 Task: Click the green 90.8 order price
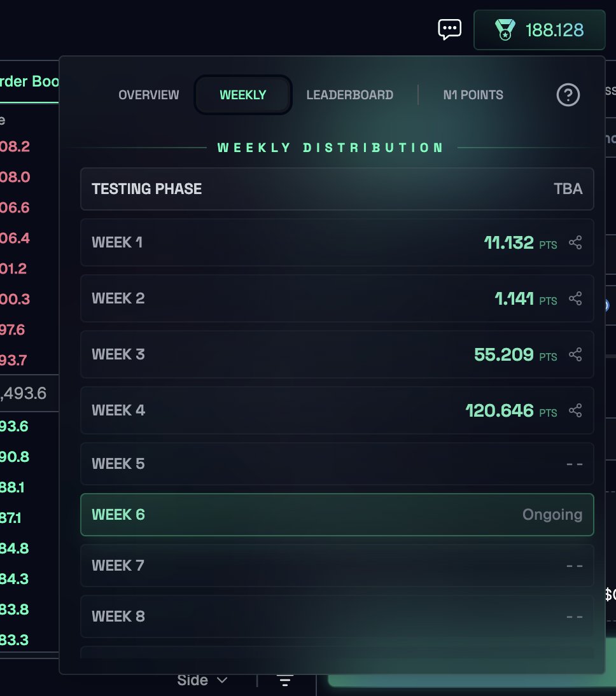coord(15,457)
